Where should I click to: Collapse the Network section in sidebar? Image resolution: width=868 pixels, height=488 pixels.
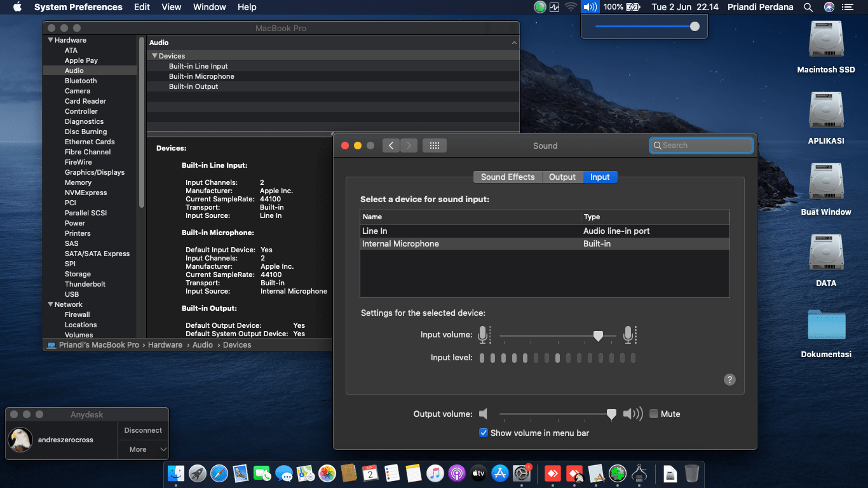coord(51,304)
